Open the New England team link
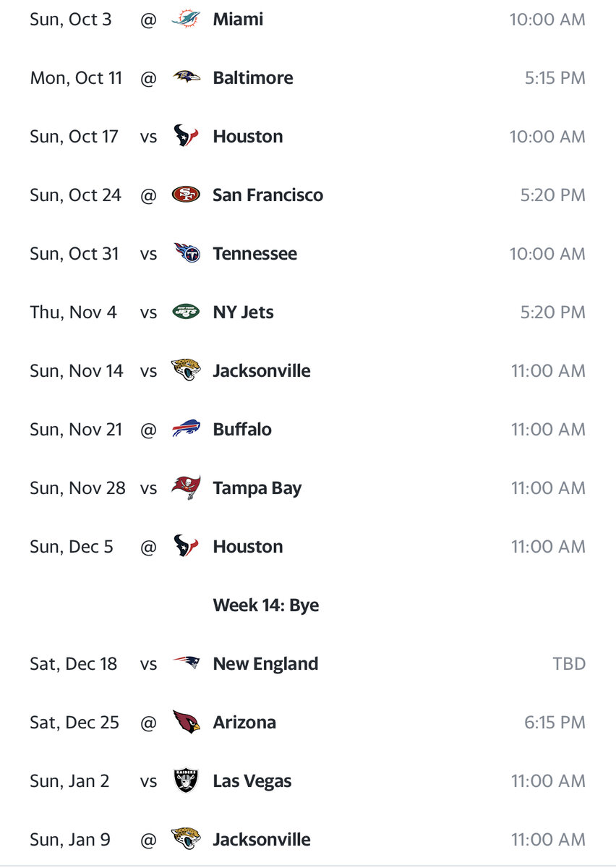 coord(265,664)
